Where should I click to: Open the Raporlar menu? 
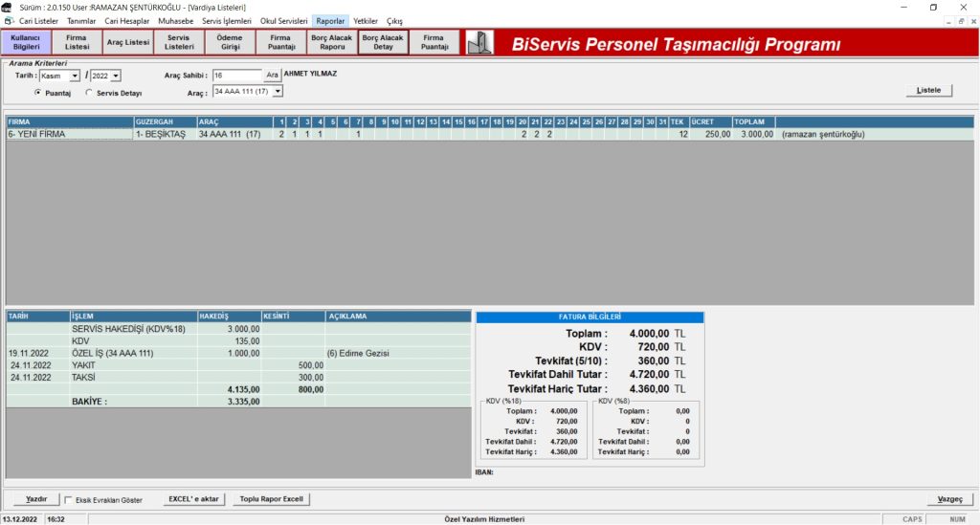coord(330,20)
